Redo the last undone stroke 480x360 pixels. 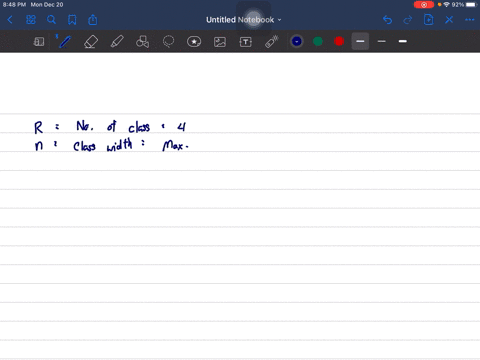[408, 20]
